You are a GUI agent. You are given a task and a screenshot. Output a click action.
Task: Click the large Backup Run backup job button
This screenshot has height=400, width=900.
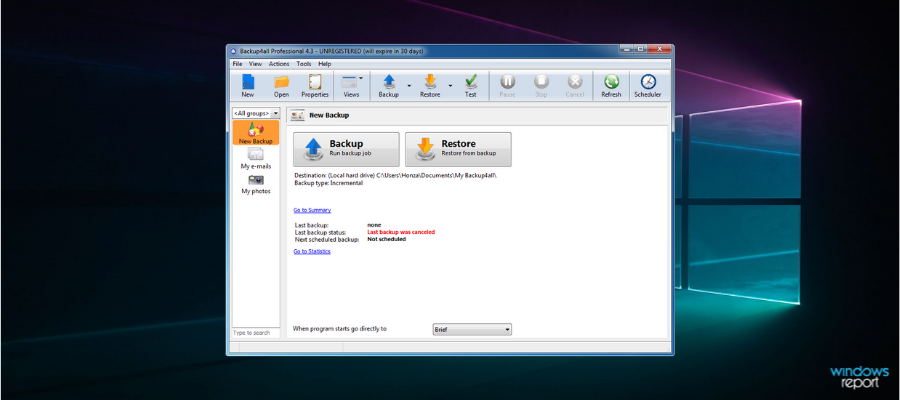pyautogui.click(x=346, y=149)
